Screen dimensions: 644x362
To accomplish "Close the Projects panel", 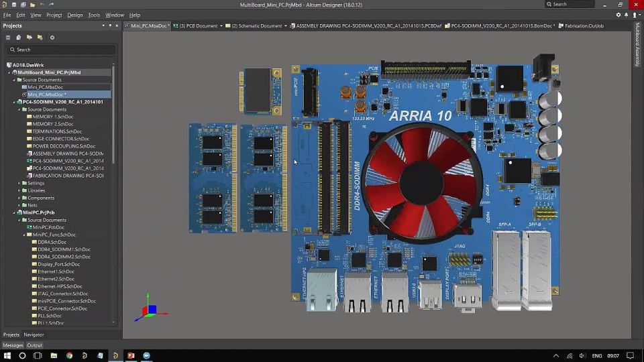I will click(117, 25).
